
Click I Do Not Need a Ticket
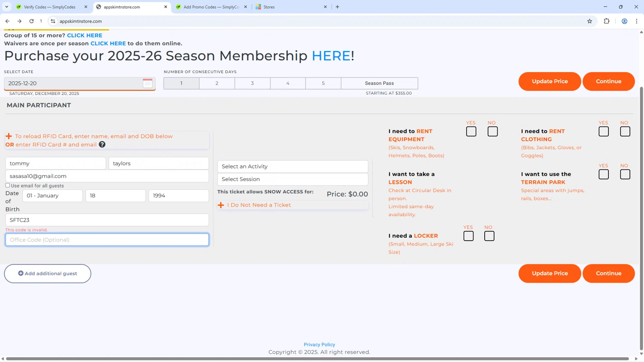[259, 205]
